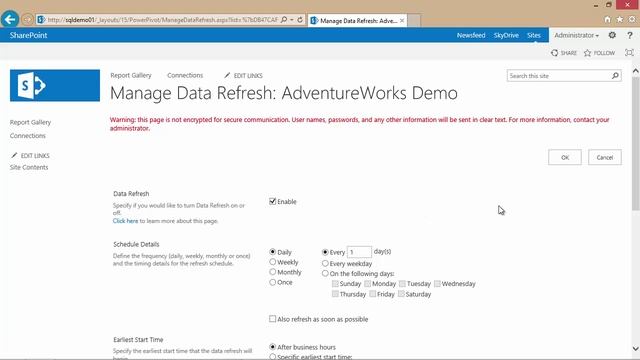
Task: Open Favorites with the star icon
Action: point(620,19)
